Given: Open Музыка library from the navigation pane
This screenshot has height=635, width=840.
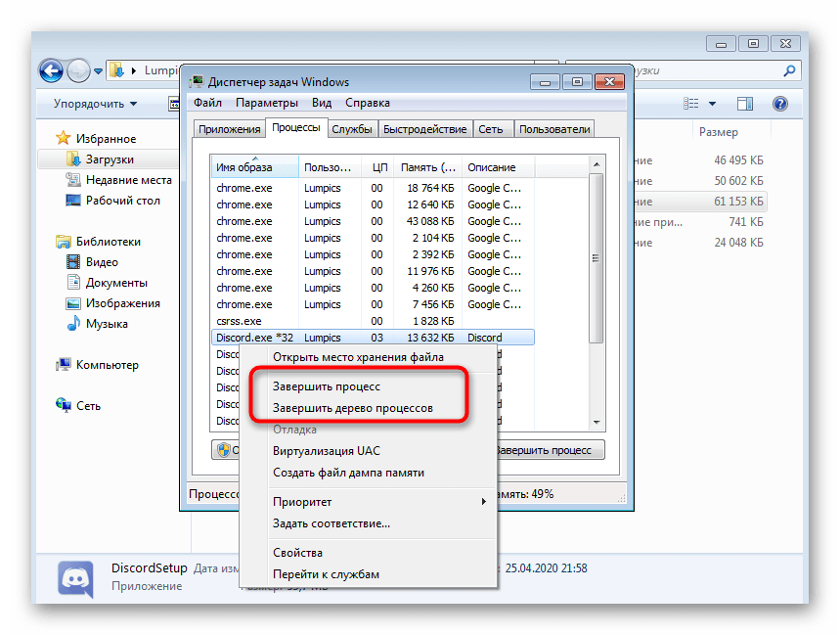Looking at the screenshot, I should point(72,324).
